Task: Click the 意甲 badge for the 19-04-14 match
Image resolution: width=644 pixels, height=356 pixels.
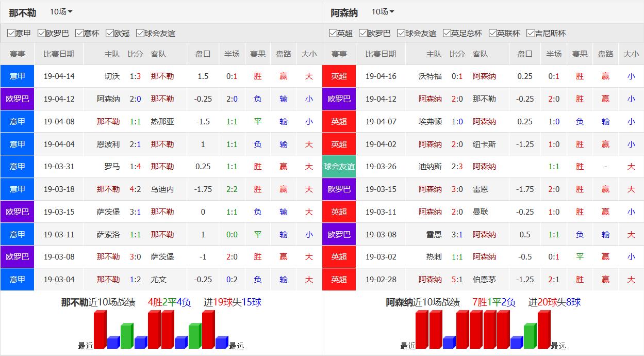Action: [x=17, y=76]
